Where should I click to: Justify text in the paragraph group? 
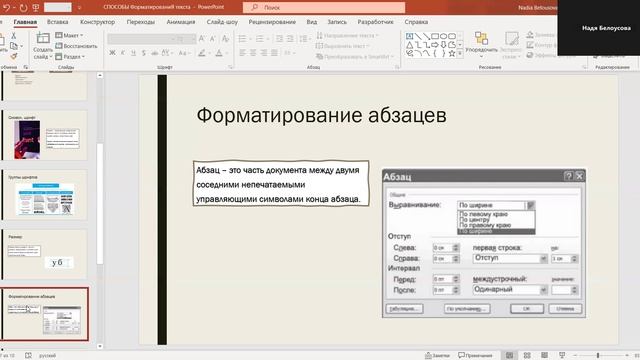274,53
